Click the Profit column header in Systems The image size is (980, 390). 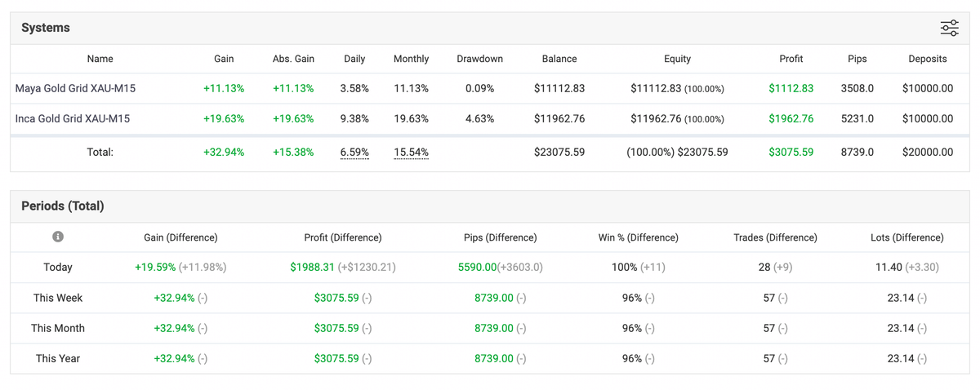(791, 59)
